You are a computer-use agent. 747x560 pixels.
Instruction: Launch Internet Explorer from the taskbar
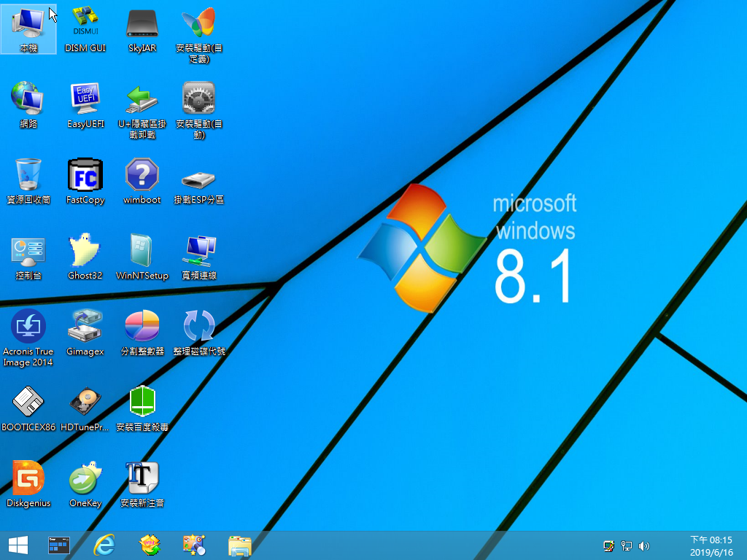(x=104, y=545)
